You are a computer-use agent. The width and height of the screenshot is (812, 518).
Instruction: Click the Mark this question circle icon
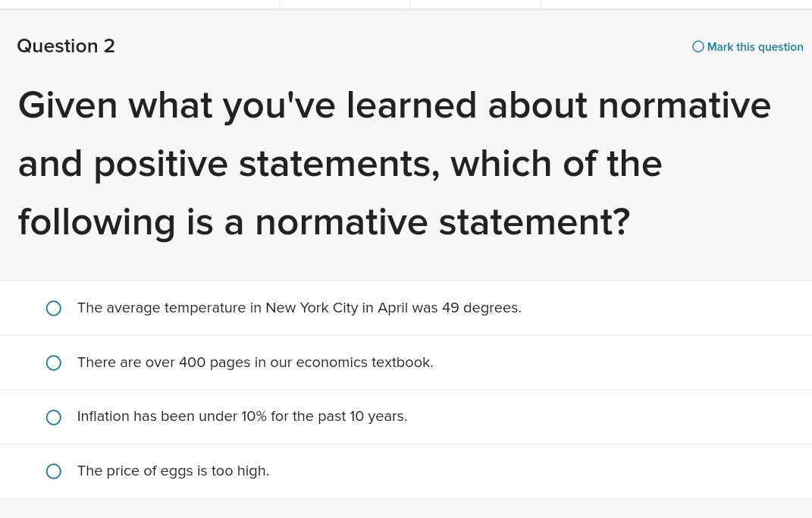coord(698,46)
